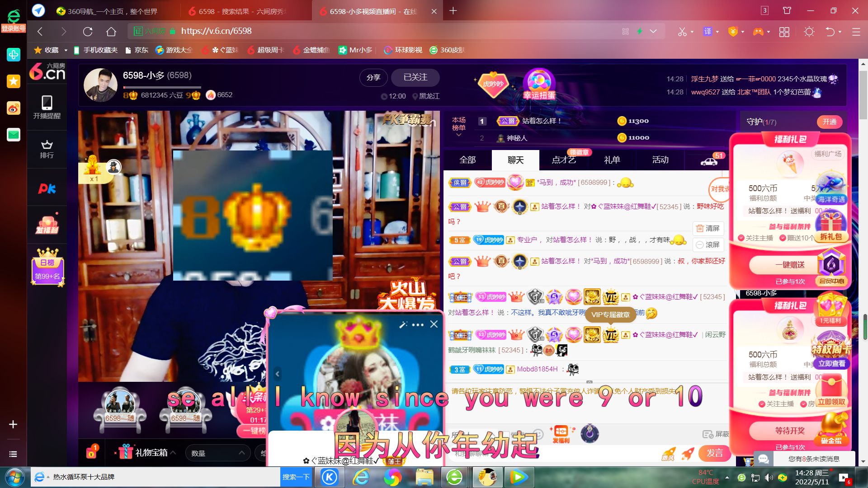This screenshot has width=868, height=488.
Task: Click the 开通 guardian button
Action: pos(829,122)
